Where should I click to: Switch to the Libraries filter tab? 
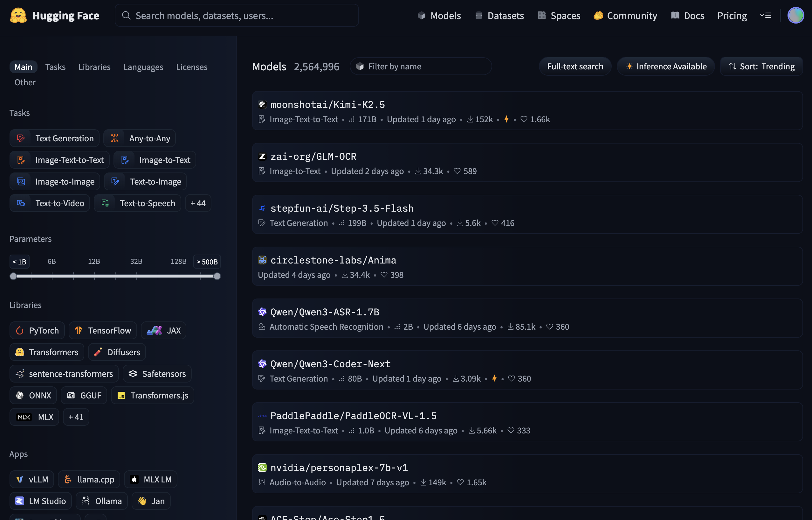[x=94, y=67]
